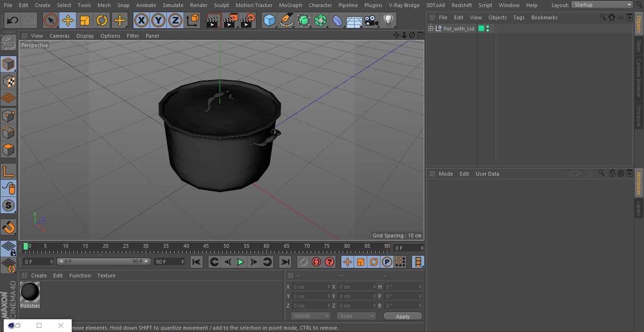Expand the Pot_with_Lid object tree

431,29
